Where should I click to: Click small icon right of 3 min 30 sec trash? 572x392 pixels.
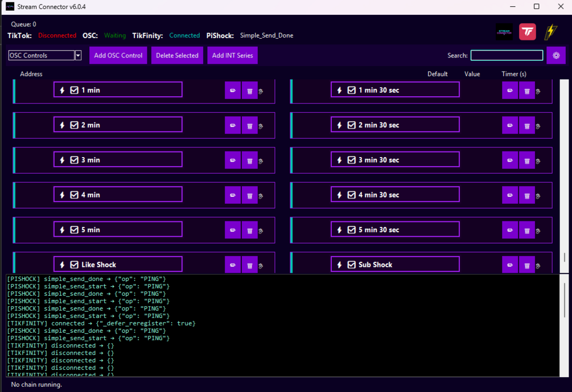[x=538, y=162]
